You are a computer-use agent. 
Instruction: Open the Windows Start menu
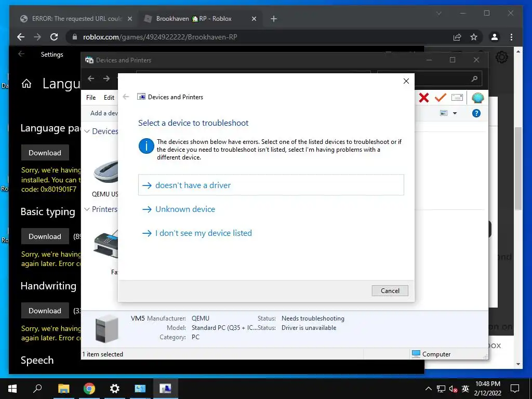click(x=12, y=389)
